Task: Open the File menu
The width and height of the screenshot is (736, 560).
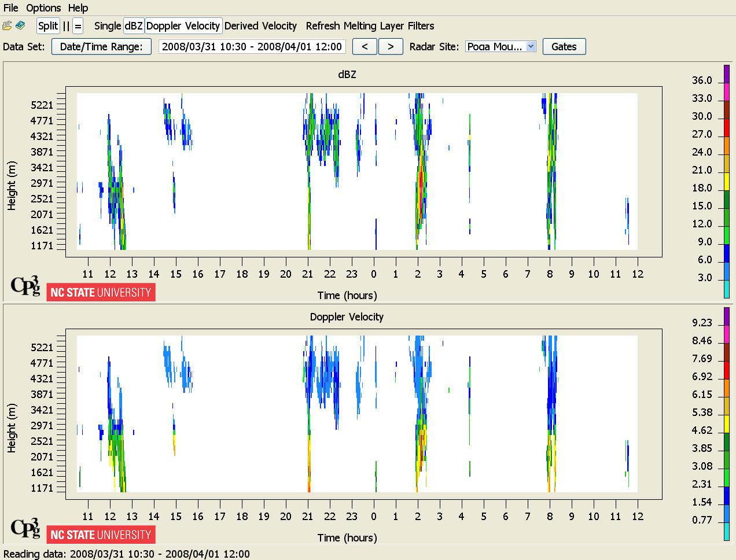Action: (x=11, y=8)
